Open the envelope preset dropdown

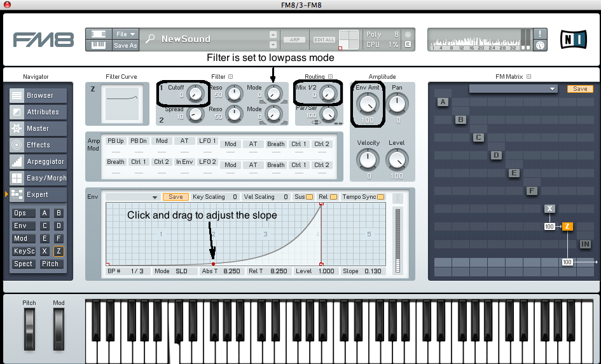[x=133, y=197]
